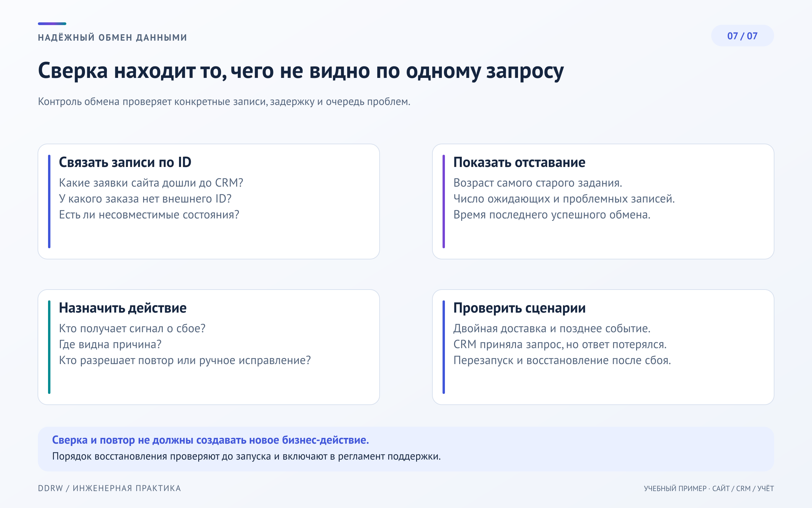Click the line Какие заявки сайта дошли до CRM?
Viewport: 812px width, 508px height.
(x=151, y=183)
